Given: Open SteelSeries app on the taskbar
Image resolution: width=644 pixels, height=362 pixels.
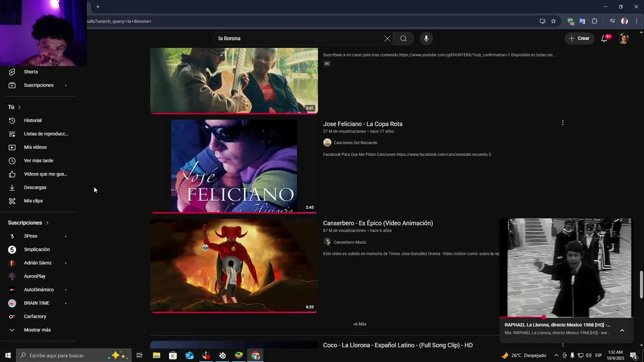Looking at the screenshot, I should point(222,355).
